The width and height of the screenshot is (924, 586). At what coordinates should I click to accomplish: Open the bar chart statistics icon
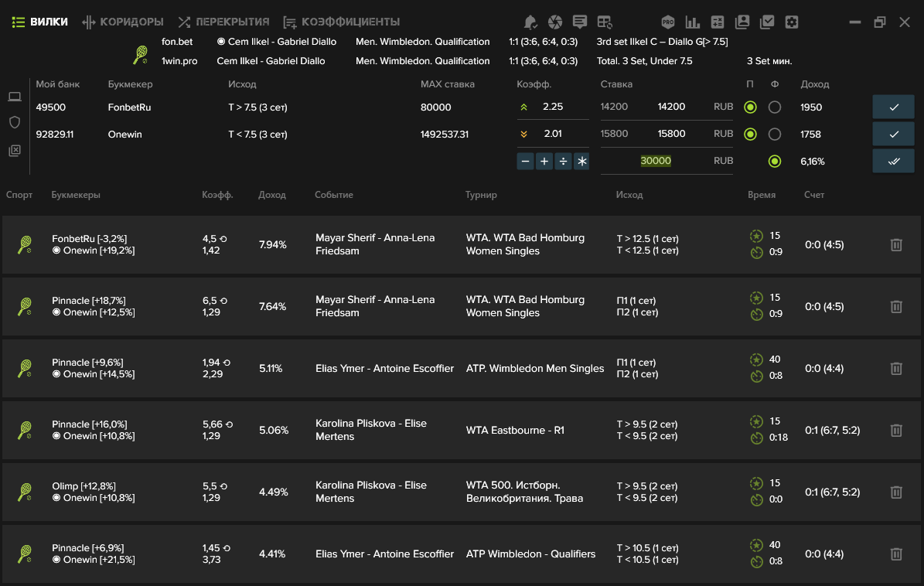click(692, 22)
